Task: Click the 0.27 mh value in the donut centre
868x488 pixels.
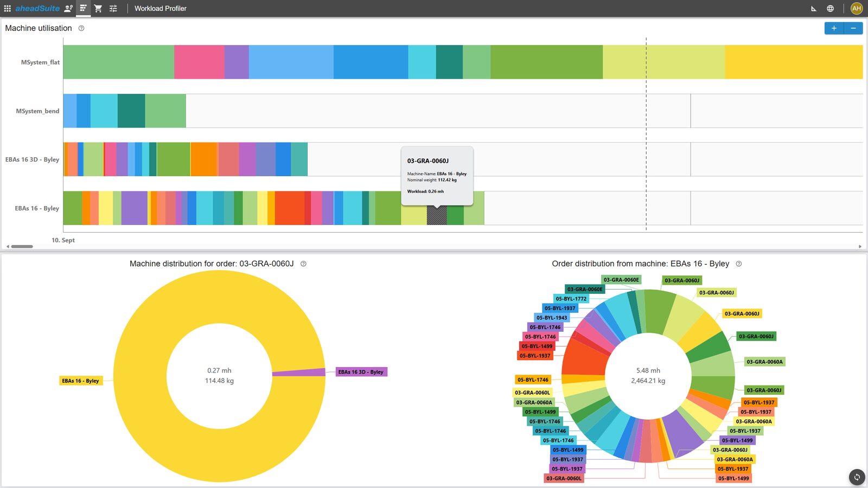Action: pyautogui.click(x=219, y=371)
